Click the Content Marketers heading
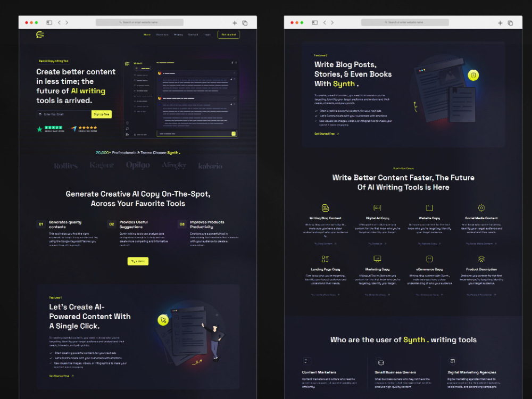 point(319,372)
